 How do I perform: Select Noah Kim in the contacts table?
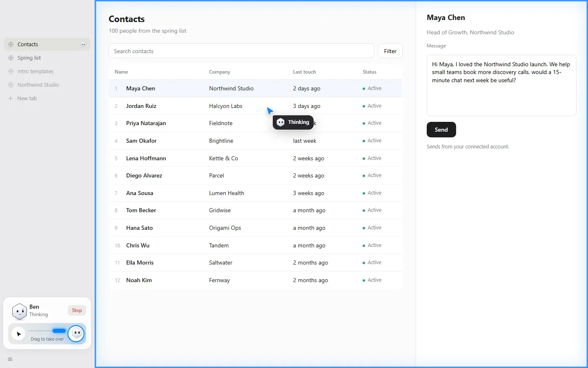[x=139, y=280]
